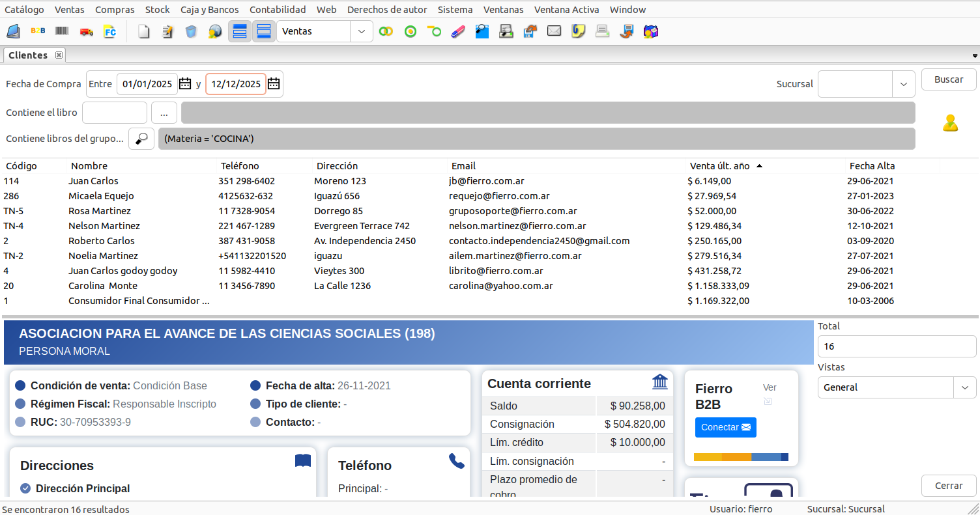Open the Derechos de autor menu
The height and width of the screenshot is (515, 980).
[x=387, y=10]
